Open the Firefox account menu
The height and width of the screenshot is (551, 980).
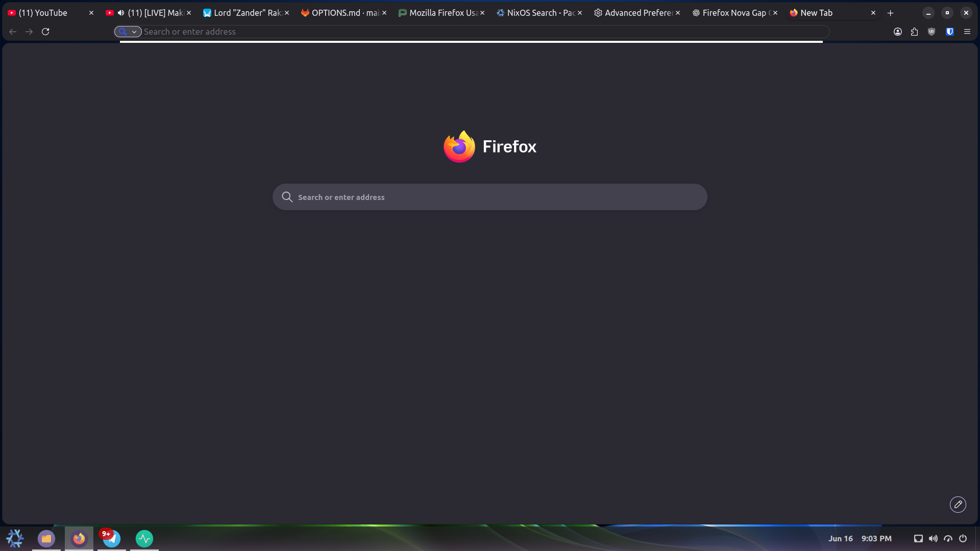[x=898, y=32]
